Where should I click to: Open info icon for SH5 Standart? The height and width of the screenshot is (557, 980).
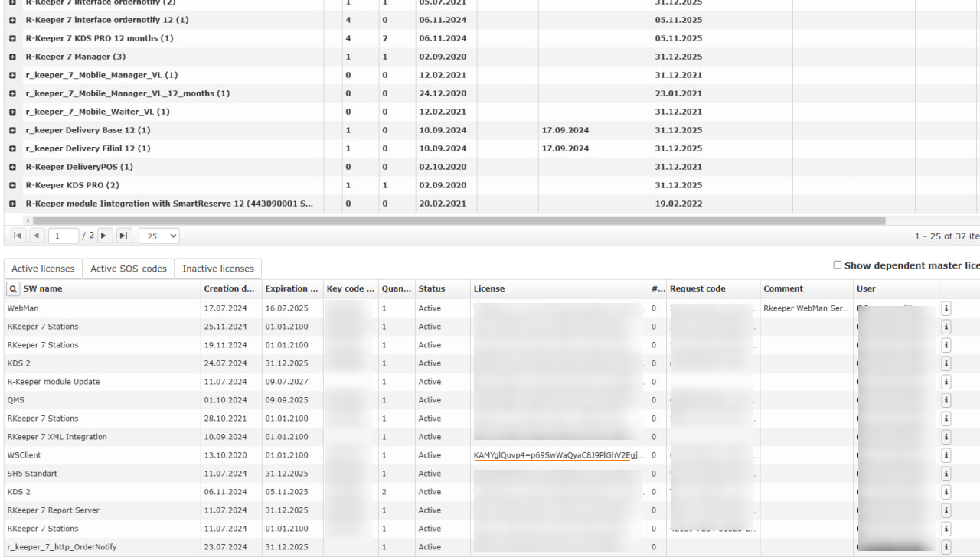(946, 474)
